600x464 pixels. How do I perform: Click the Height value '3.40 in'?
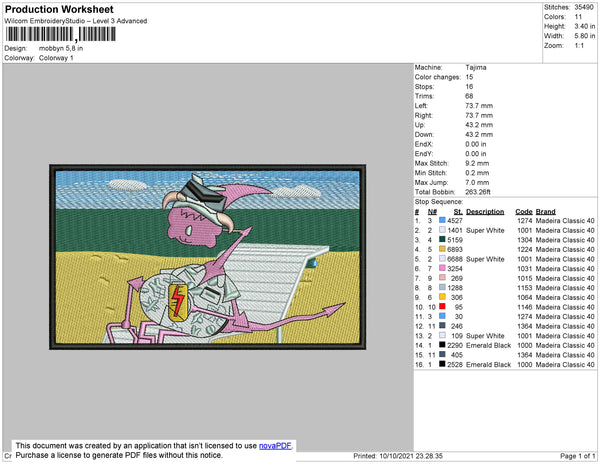(x=585, y=26)
